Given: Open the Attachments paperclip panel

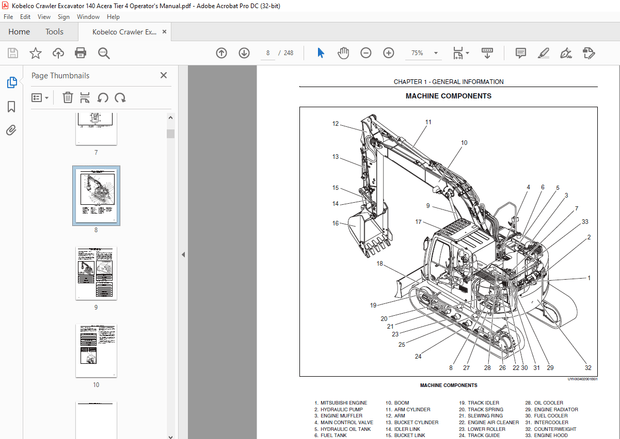Looking at the screenshot, I should 11,130.
